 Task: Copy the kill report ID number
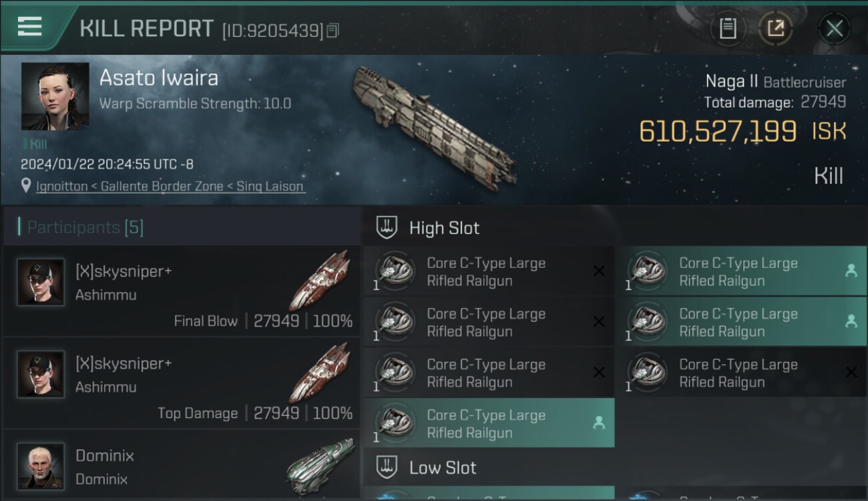[333, 30]
